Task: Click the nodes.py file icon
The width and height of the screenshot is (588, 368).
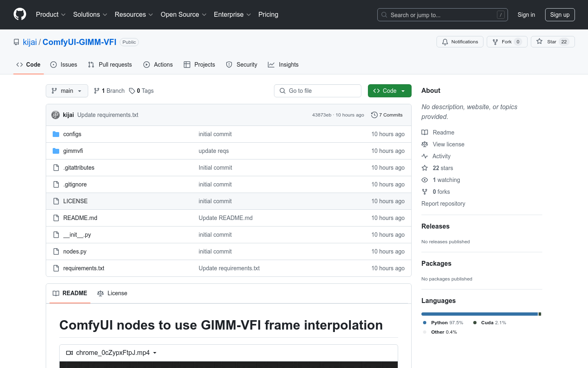Action: pos(56,251)
